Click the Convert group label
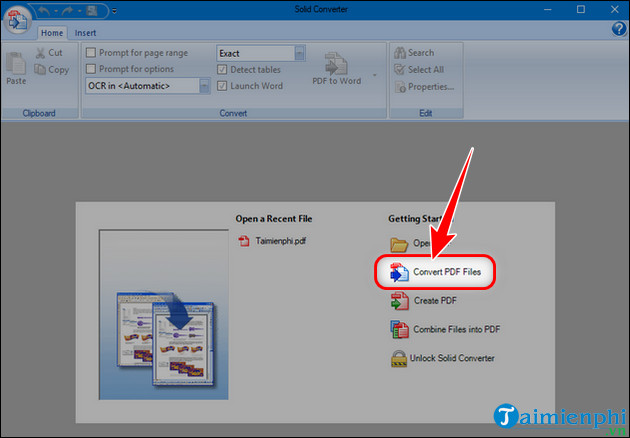630x438 pixels. point(233,113)
